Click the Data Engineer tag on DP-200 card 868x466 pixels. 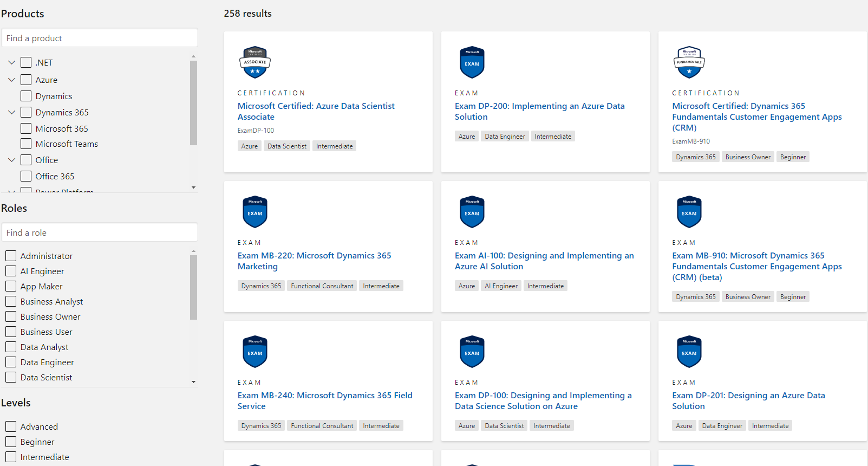pyautogui.click(x=505, y=136)
